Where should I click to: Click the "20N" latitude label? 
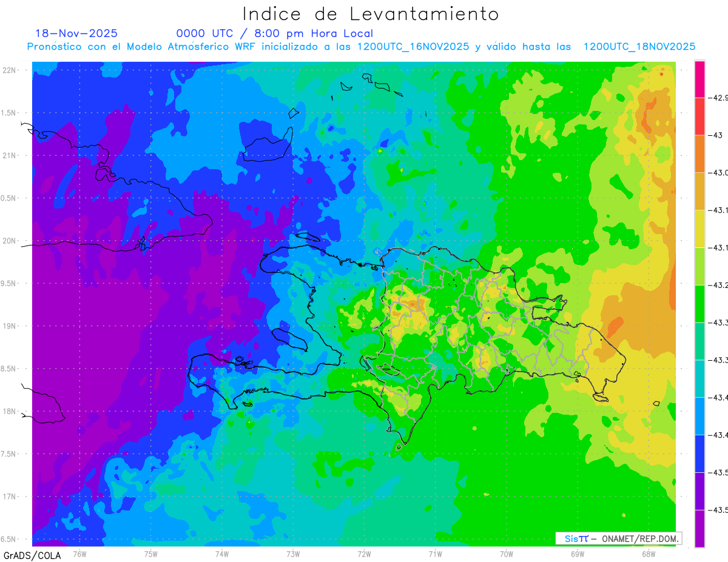click(10, 241)
